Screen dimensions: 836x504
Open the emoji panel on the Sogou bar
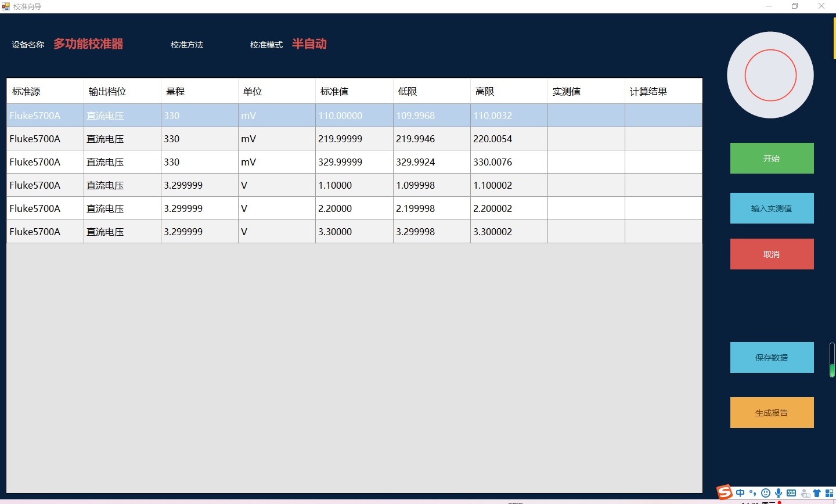766,493
